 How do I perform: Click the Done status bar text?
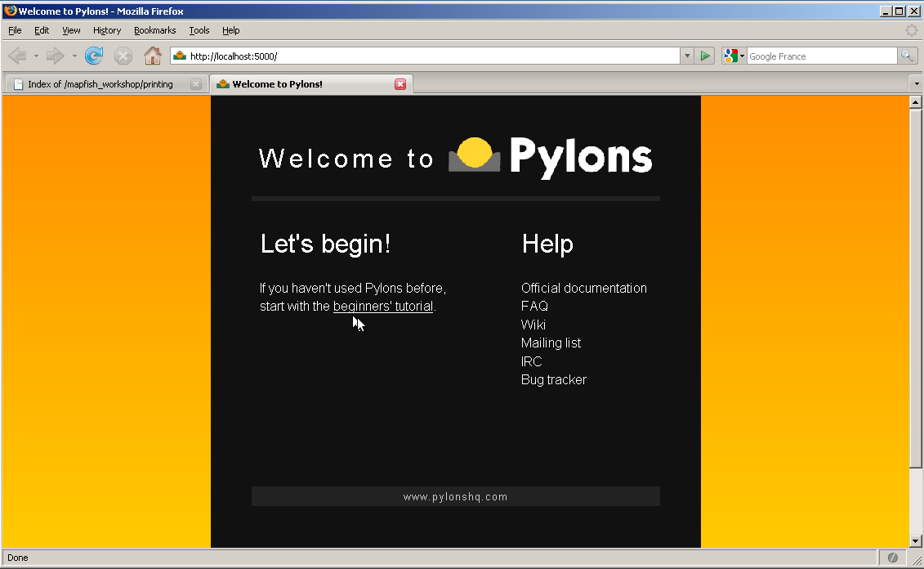click(18, 558)
